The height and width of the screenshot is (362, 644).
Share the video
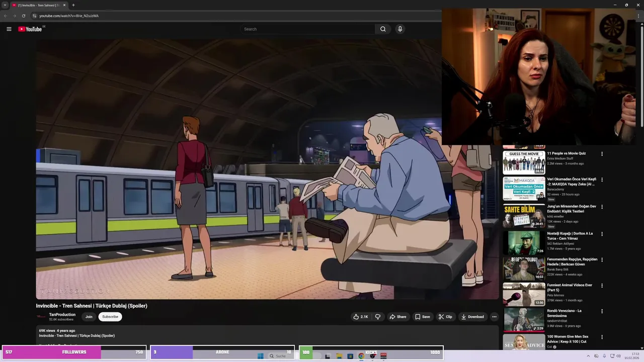[x=397, y=317]
